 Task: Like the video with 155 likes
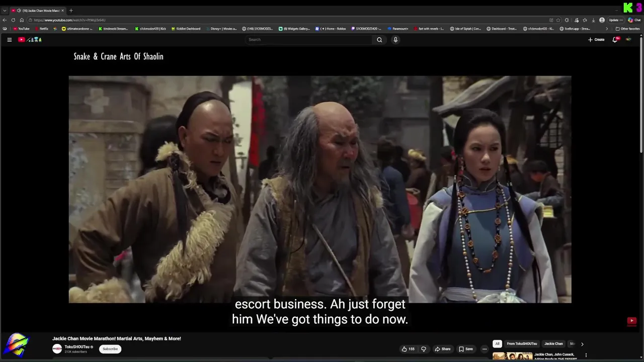click(408, 349)
